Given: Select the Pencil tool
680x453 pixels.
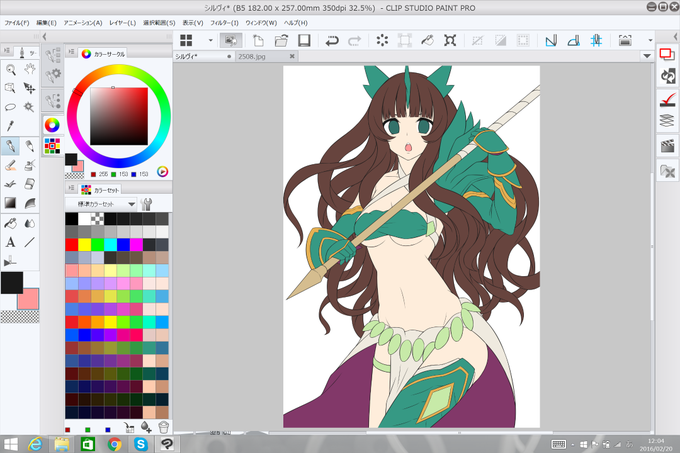Looking at the screenshot, I should coord(29,146).
